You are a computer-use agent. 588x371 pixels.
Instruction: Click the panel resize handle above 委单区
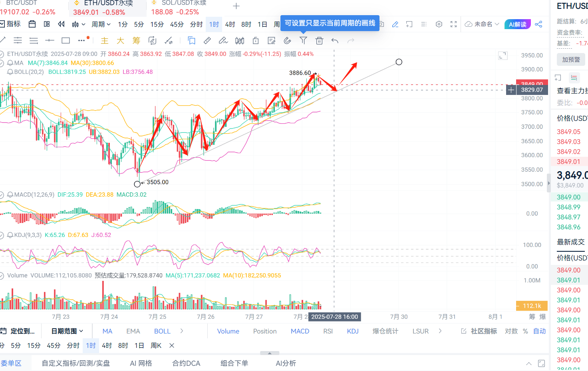click(270, 353)
